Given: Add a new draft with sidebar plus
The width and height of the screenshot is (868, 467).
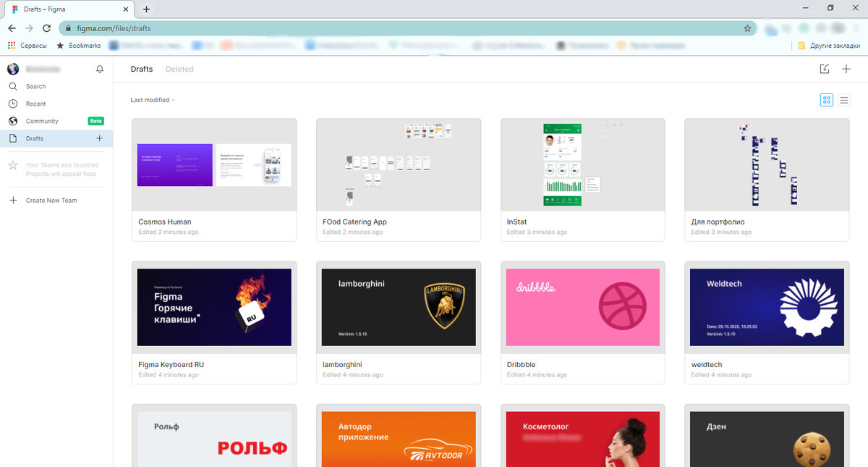Looking at the screenshot, I should (100, 138).
